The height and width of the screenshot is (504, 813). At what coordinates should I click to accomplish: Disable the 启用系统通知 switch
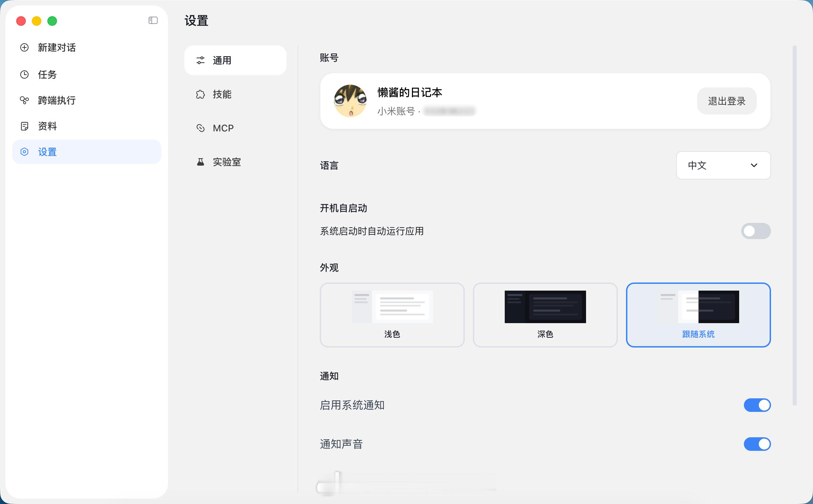[757, 405]
